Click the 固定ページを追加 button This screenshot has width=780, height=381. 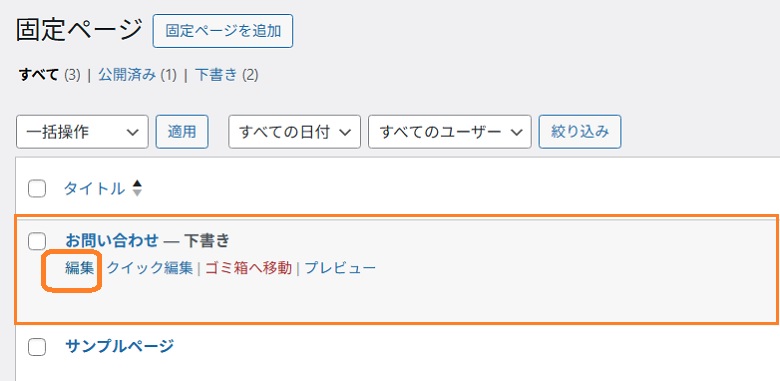(x=222, y=31)
